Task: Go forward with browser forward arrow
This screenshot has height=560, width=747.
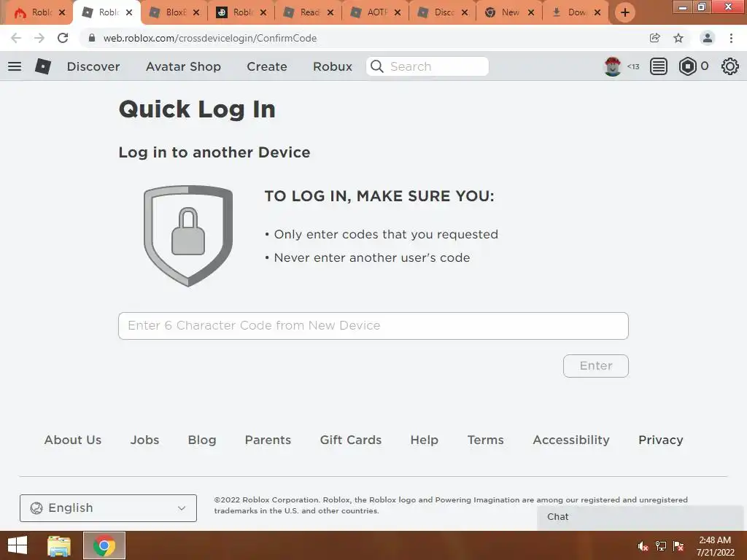Action: tap(39, 38)
